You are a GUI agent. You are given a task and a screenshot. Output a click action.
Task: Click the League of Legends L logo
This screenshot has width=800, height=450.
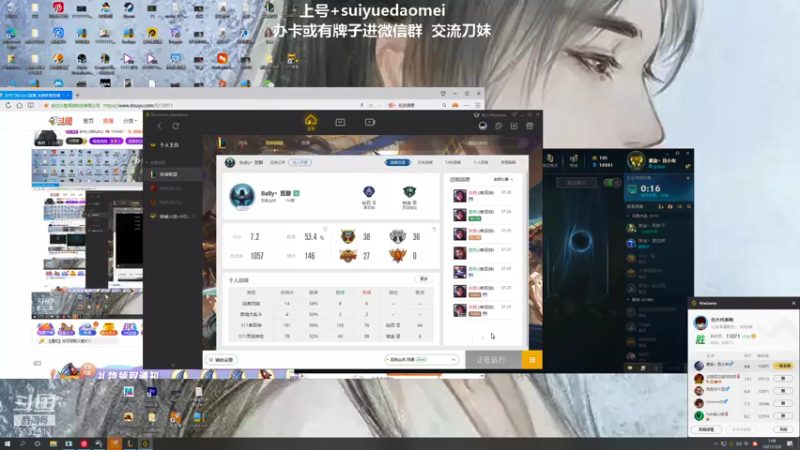point(222,143)
